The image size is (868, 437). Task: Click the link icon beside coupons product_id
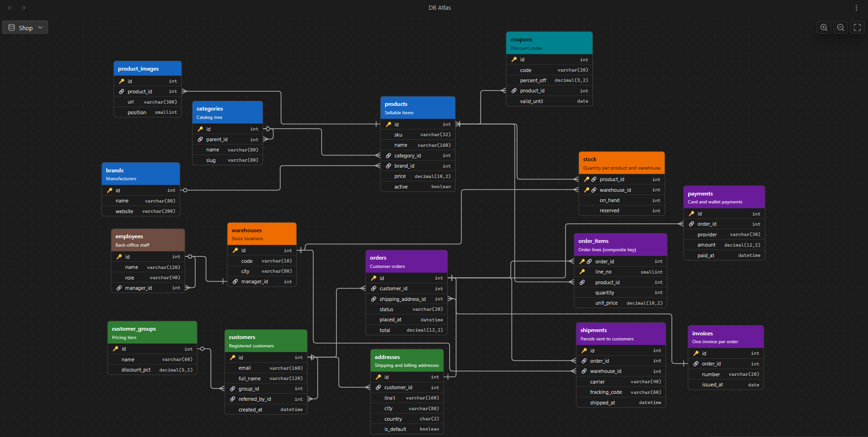[514, 91]
